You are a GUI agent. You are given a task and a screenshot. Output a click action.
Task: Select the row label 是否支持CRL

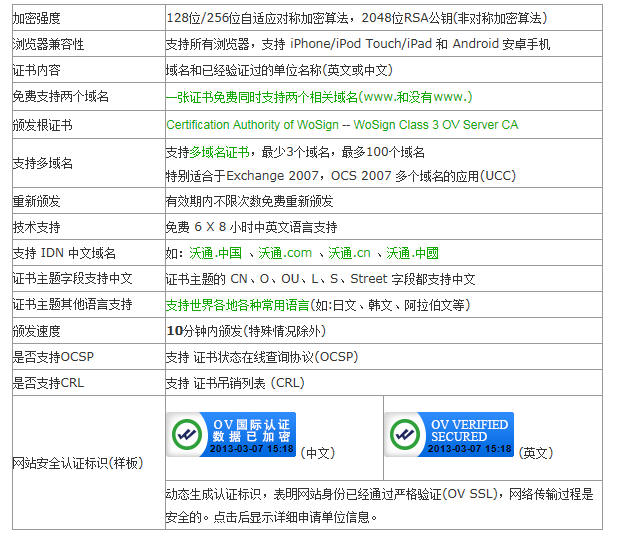tap(48, 383)
